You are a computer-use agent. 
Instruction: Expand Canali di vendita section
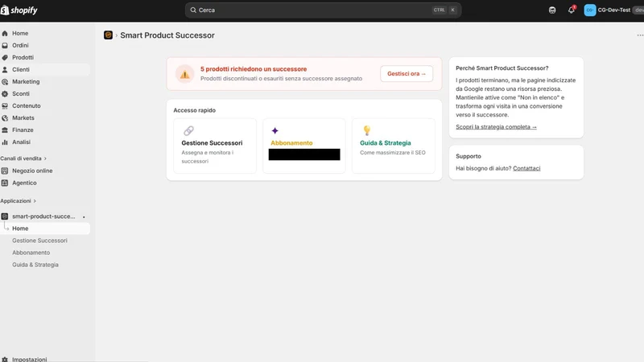[x=23, y=158]
